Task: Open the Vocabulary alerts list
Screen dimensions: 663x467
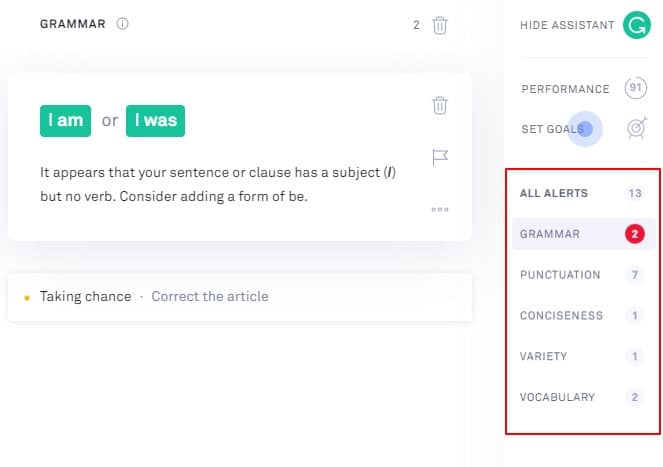Action: click(582, 397)
